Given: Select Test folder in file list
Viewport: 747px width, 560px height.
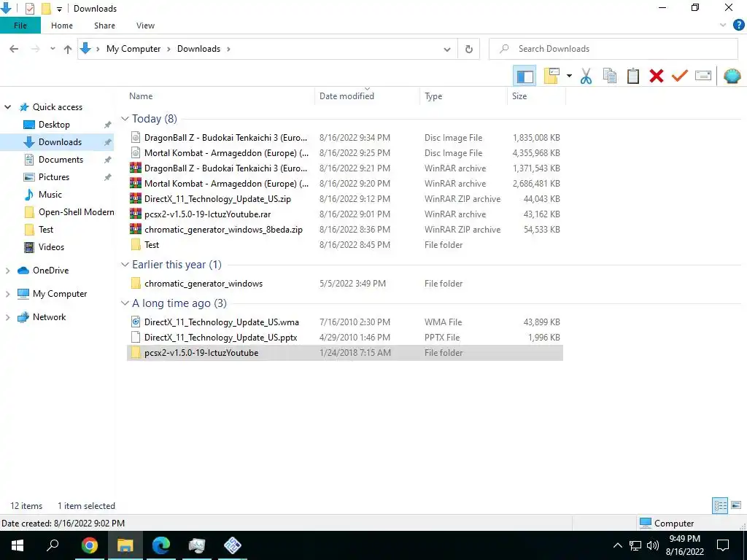Looking at the screenshot, I should pos(345,245).
